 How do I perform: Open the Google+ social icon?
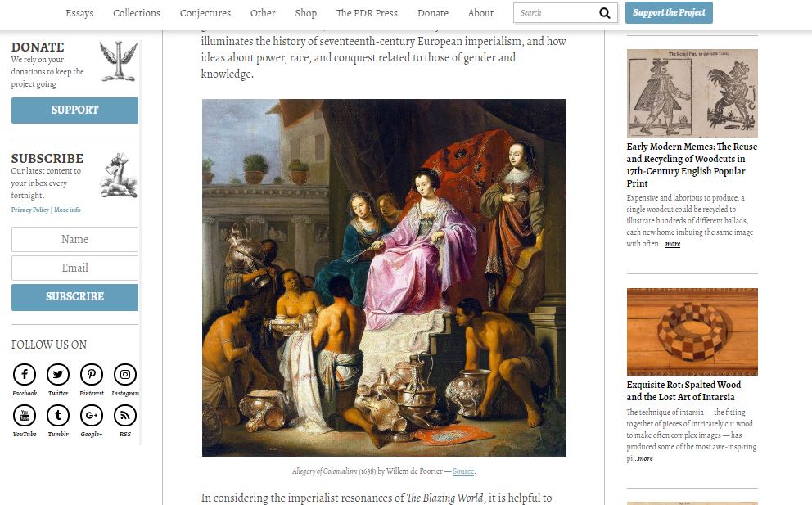pos(92,416)
